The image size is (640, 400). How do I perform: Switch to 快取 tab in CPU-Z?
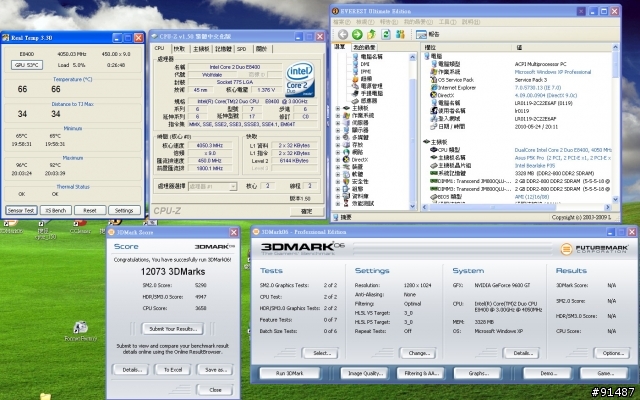[179, 49]
